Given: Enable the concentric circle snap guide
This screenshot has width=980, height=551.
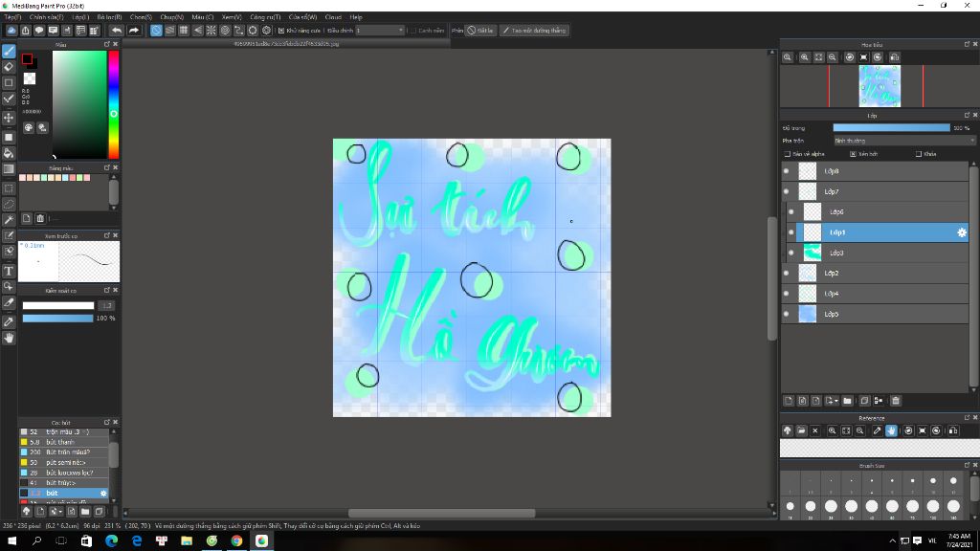Looking at the screenshot, I should click(x=225, y=30).
